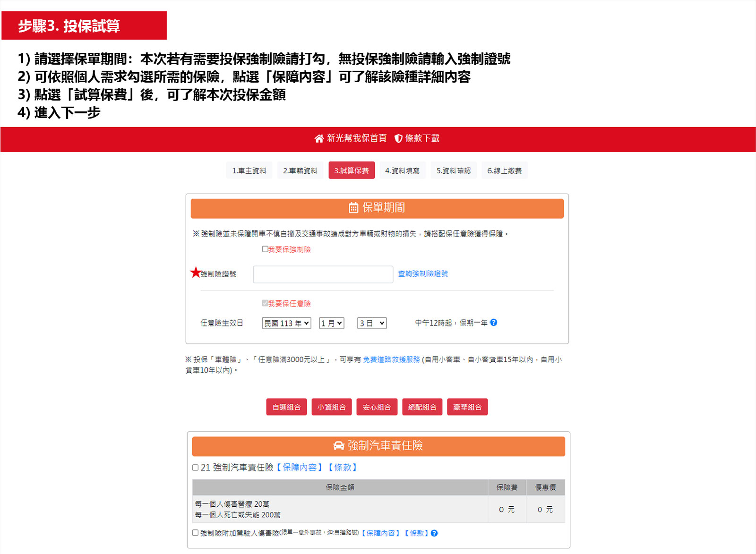Go to step 2.車籍資料
Screen dimensions: 756x554
pos(300,170)
